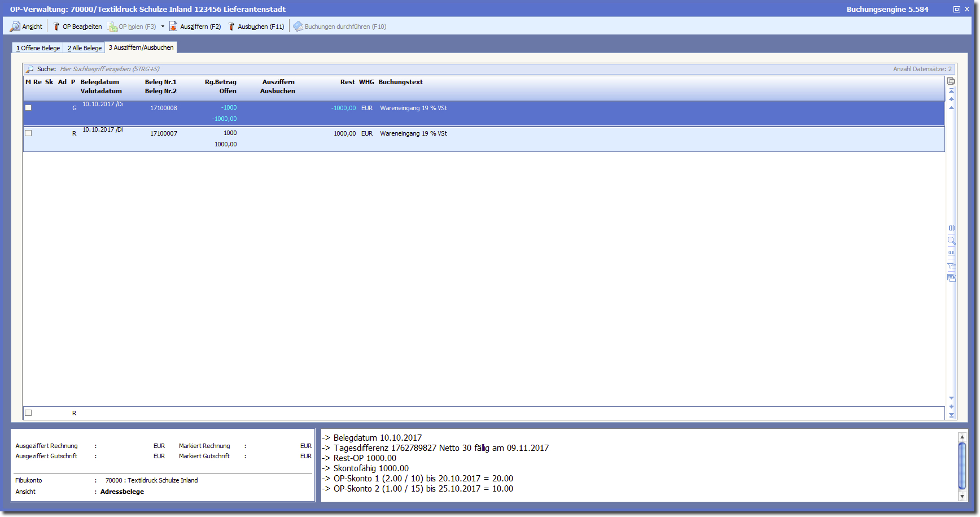This screenshot has width=980, height=517.
Task: Tick the checkbox for Beleg 17100008
Action: [x=28, y=108]
